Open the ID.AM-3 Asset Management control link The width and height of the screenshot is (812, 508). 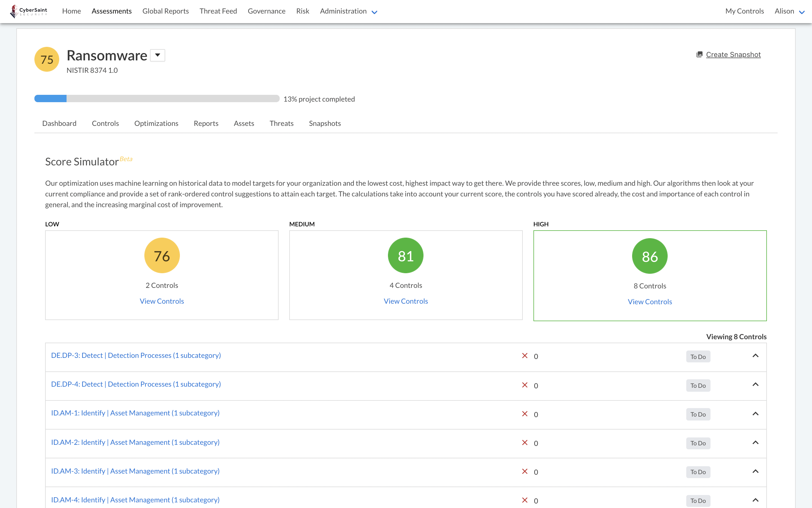coord(135,471)
